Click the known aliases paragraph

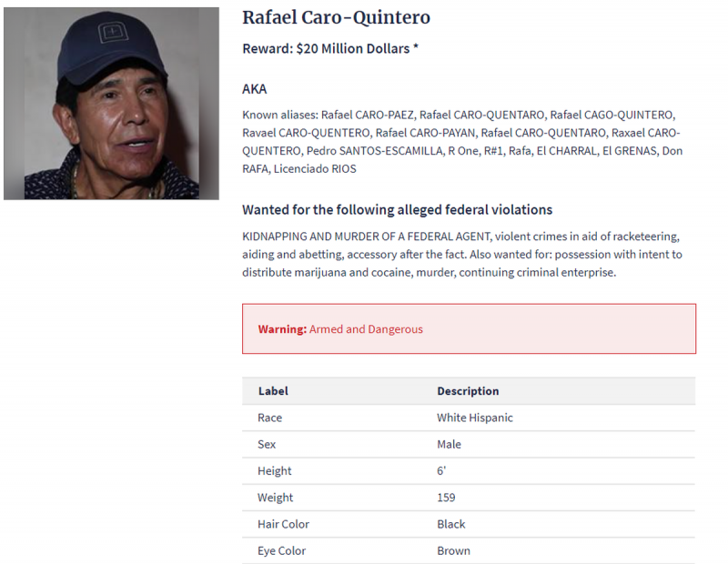pos(462,142)
